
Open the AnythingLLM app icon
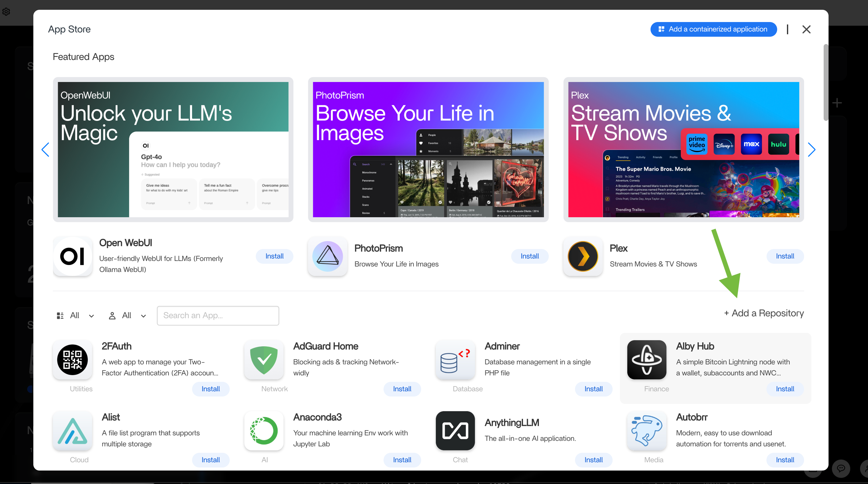[455, 431]
